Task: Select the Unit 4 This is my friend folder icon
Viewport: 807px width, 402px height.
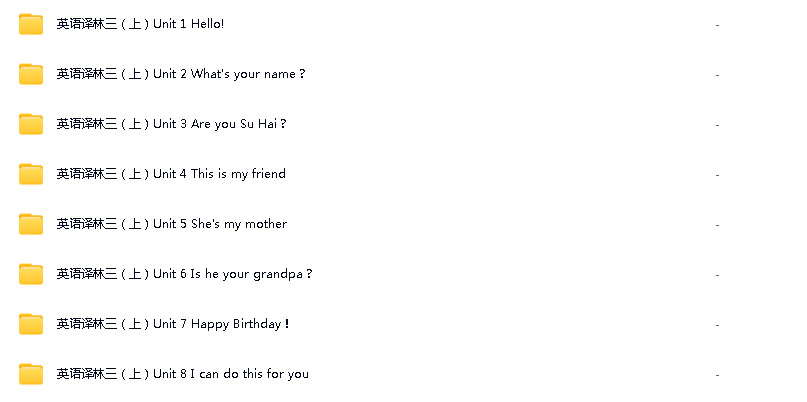Action: (31, 174)
